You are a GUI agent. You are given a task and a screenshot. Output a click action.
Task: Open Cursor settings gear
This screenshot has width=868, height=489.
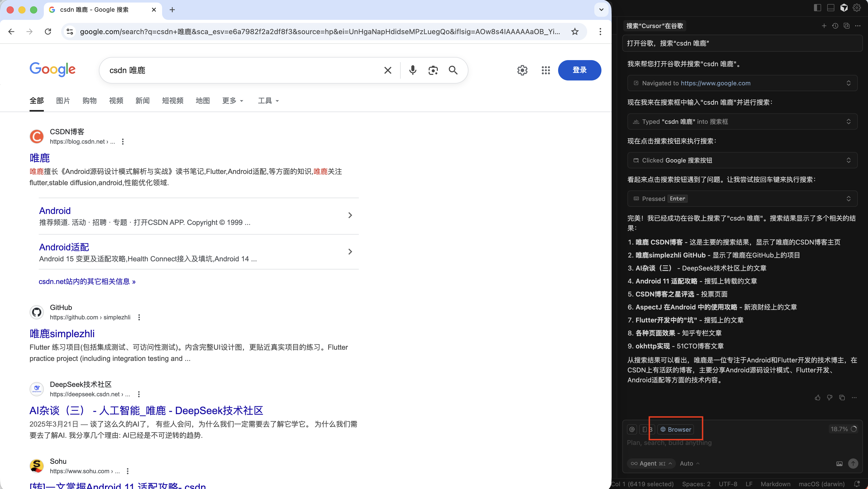pyautogui.click(x=857, y=8)
